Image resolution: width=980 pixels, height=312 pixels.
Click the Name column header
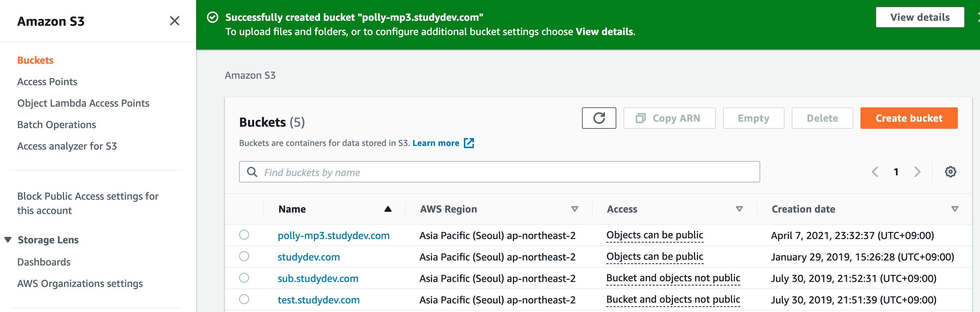(x=292, y=209)
